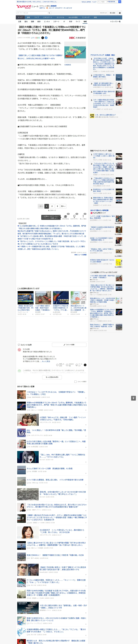Play first video ranking thumbnail 八代市で高校生
Viewport: 138px width, 644px height.
[119, 156]
